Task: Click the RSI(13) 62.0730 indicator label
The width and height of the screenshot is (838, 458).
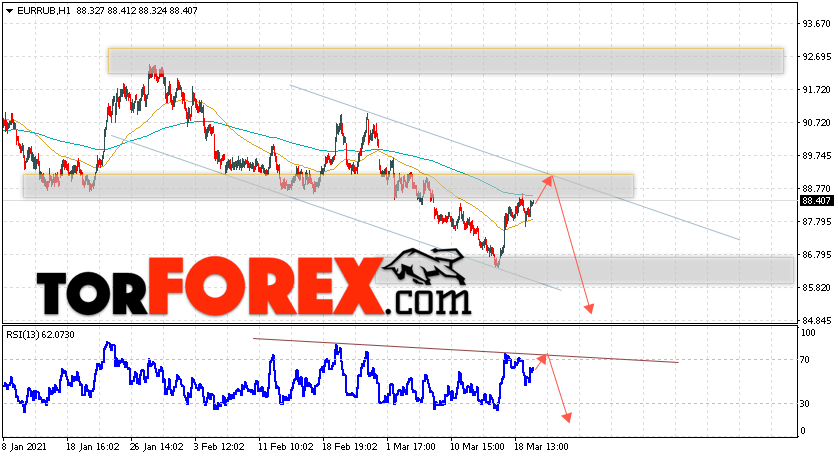Action: [x=41, y=335]
